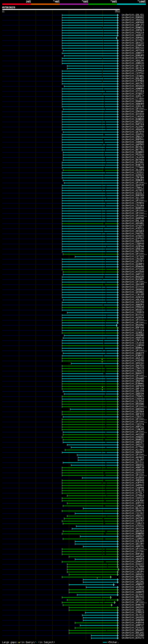Select the UniRef100_B5VT83 label
The image size is (148, 644).
pos(133,597)
